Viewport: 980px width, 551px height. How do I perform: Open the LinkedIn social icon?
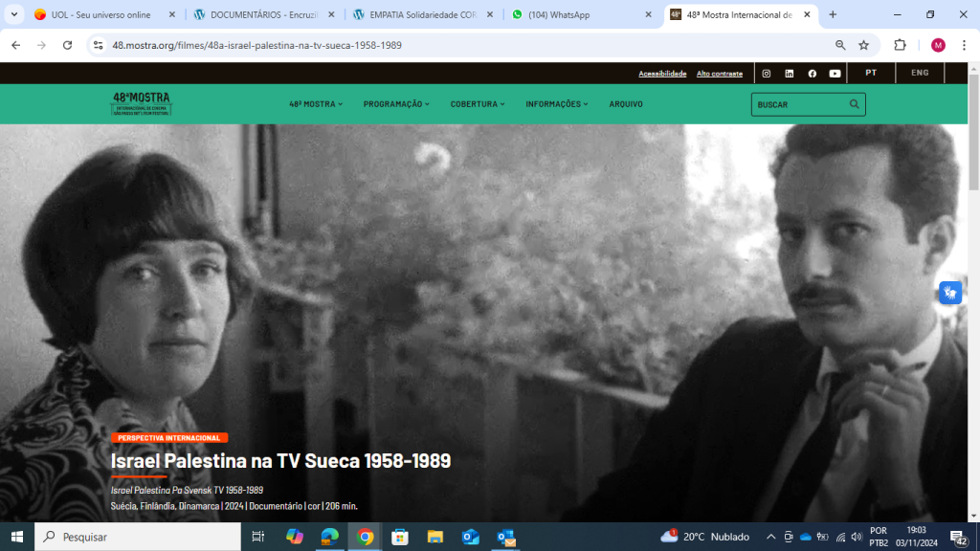[x=789, y=74]
